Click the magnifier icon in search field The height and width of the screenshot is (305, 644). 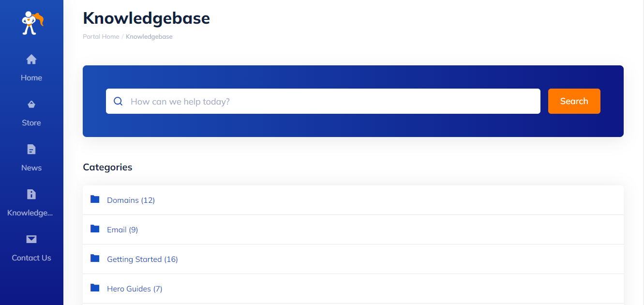[118, 101]
